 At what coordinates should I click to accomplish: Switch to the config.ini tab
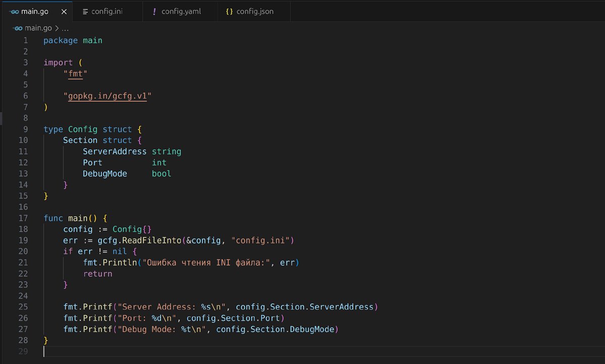pos(106,11)
